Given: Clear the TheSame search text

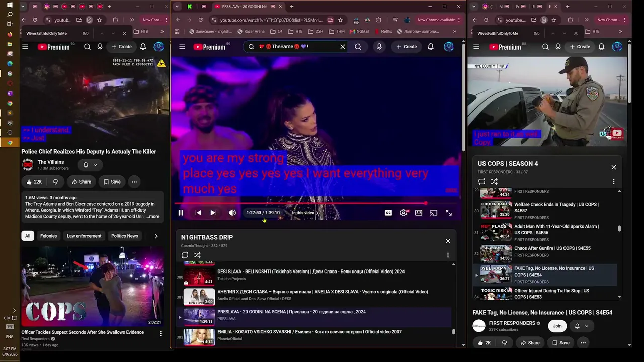Looking at the screenshot, I should [x=343, y=47].
